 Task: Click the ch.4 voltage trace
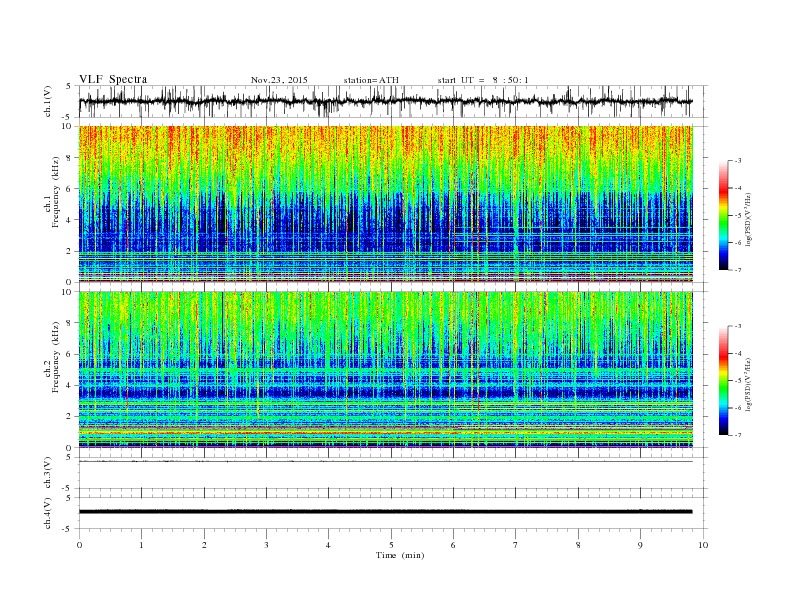pyautogui.click(x=385, y=512)
